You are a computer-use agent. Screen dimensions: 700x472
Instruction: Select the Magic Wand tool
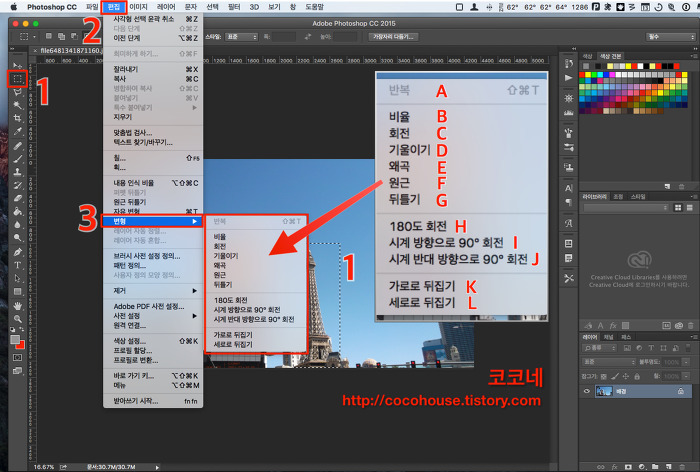point(17,105)
